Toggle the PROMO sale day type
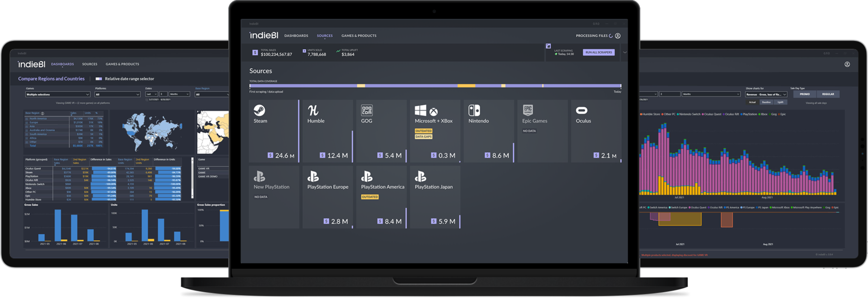Image resolution: width=868 pixels, height=298 pixels. [x=805, y=94]
